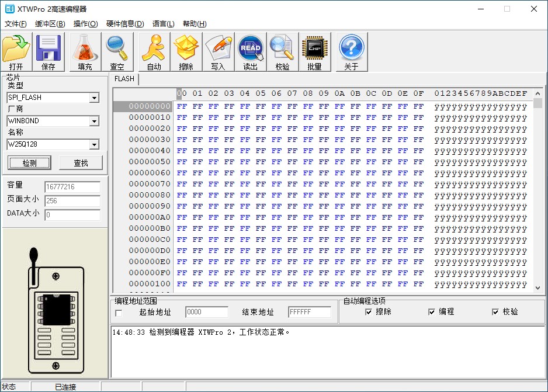Open the W25Q128 chip name dropdown
The width and height of the screenshot is (548, 392).
pyautogui.click(x=94, y=144)
